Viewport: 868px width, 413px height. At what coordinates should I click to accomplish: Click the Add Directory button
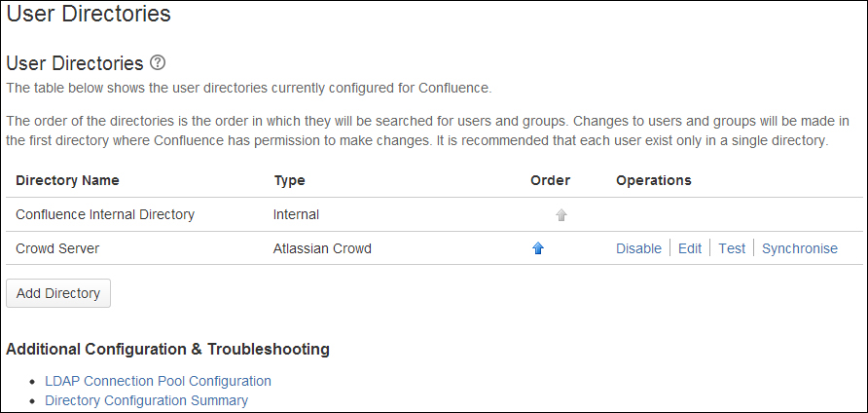(58, 293)
